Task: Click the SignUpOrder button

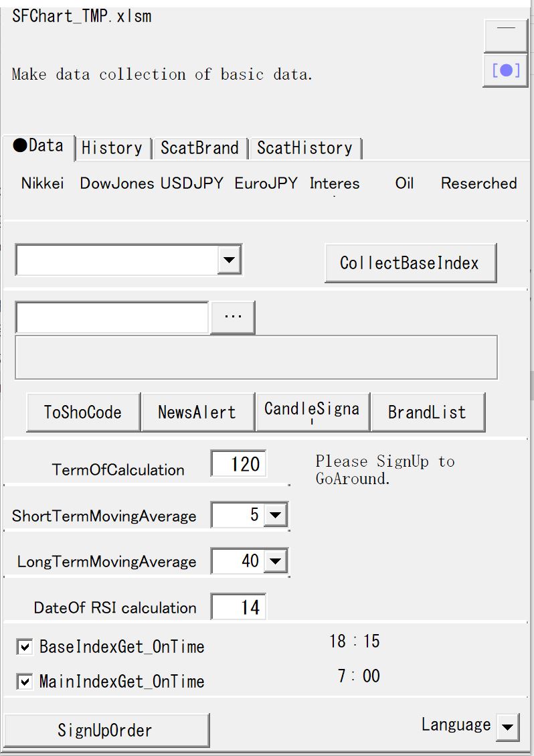Action: (106, 730)
